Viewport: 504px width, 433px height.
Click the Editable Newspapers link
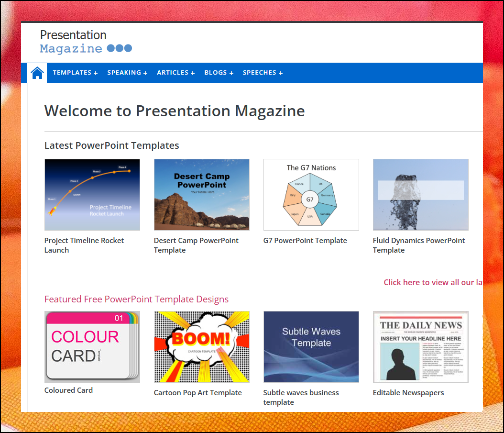[x=408, y=393]
